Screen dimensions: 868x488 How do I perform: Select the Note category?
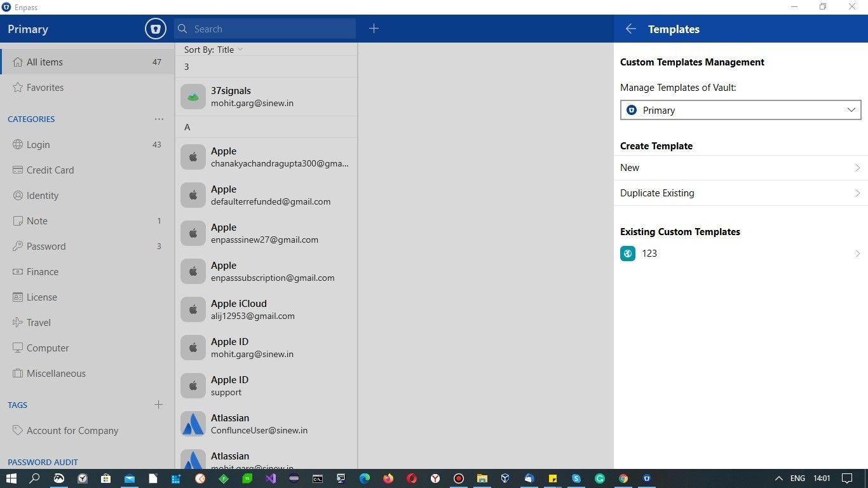click(87, 221)
